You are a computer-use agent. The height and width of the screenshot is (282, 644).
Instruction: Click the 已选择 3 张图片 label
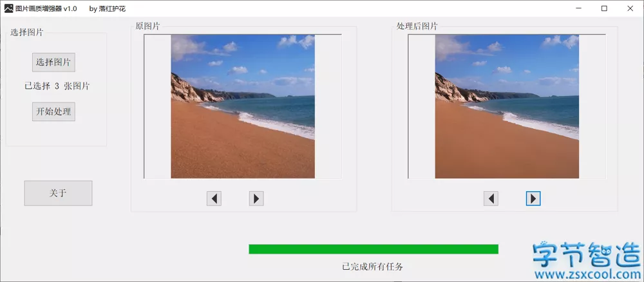(57, 86)
